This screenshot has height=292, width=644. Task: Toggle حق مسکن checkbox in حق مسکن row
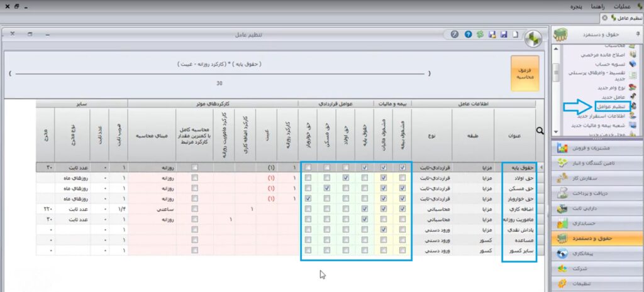tap(327, 188)
